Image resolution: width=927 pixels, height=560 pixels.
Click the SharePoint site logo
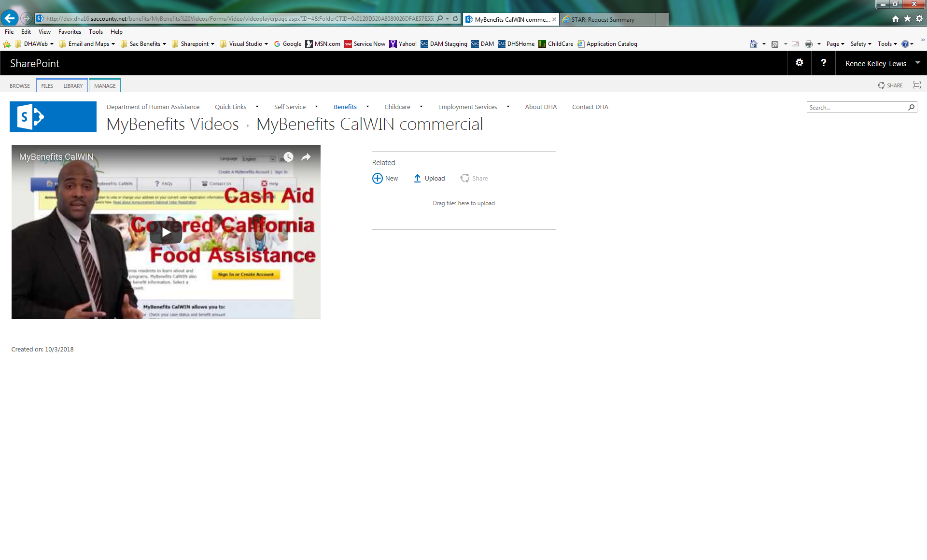coord(53,117)
